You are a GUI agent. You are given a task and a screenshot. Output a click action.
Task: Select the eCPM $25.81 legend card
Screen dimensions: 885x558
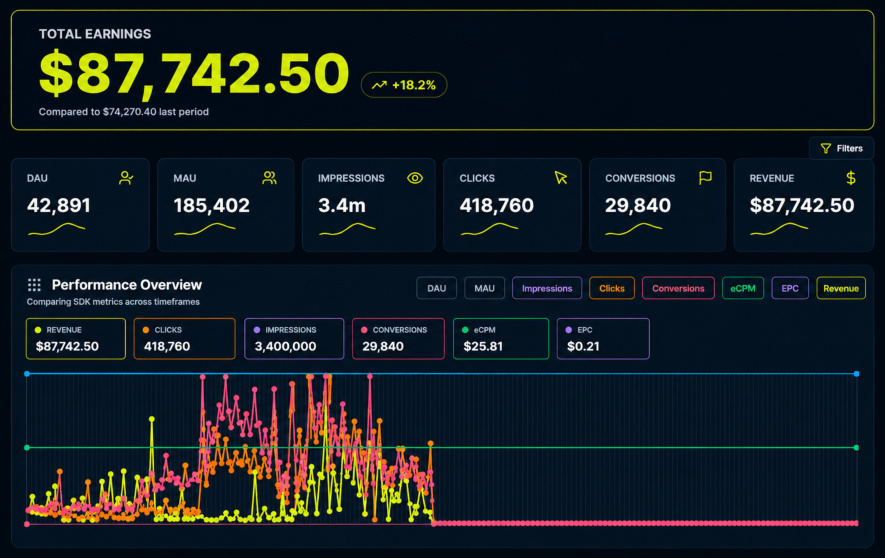(501, 339)
